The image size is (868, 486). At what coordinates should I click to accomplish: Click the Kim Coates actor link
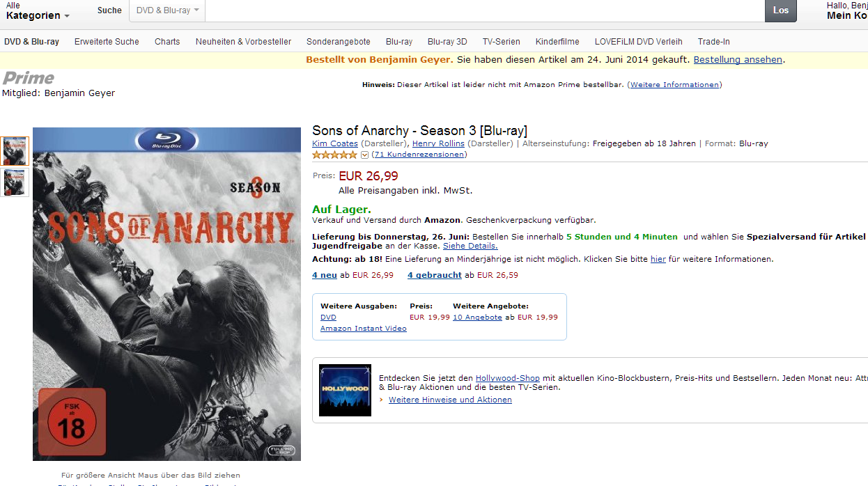pos(335,143)
